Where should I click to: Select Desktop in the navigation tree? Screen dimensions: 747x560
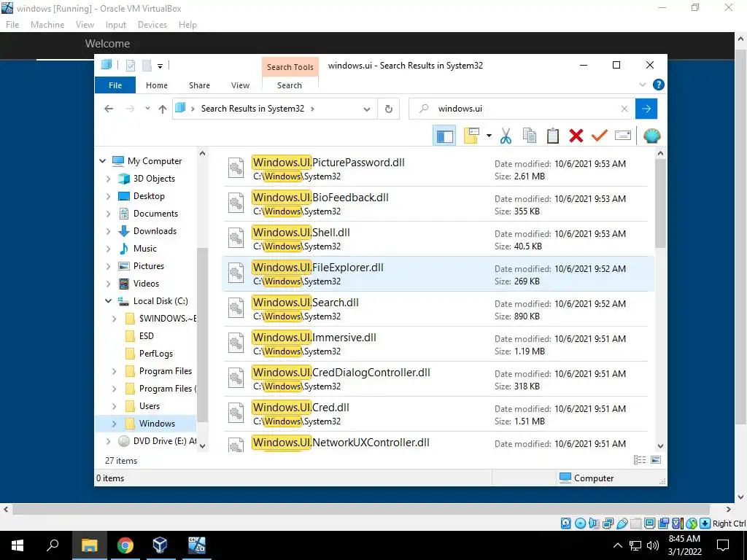[149, 196]
